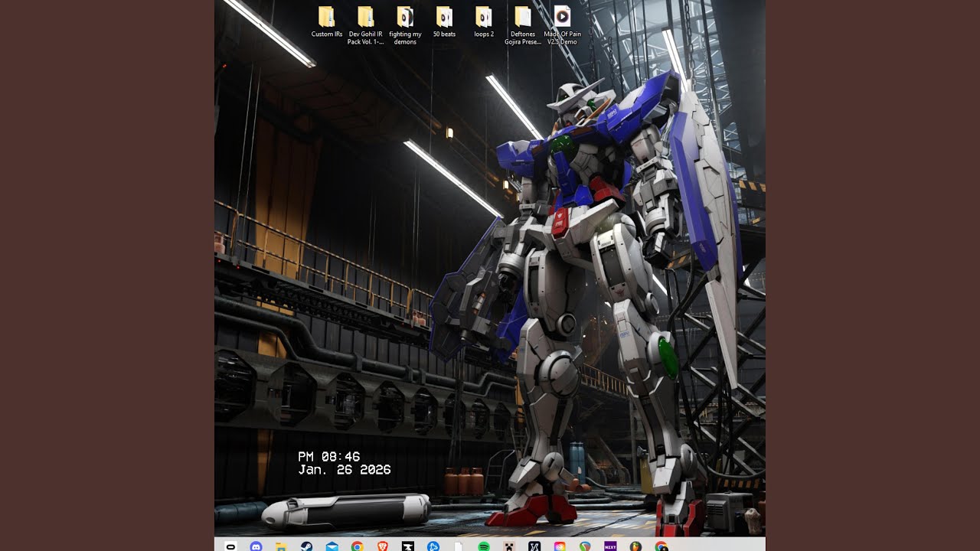Viewport: 980px width, 551px height.
Task: Launch Discord from the taskbar
Action: (256, 546)
